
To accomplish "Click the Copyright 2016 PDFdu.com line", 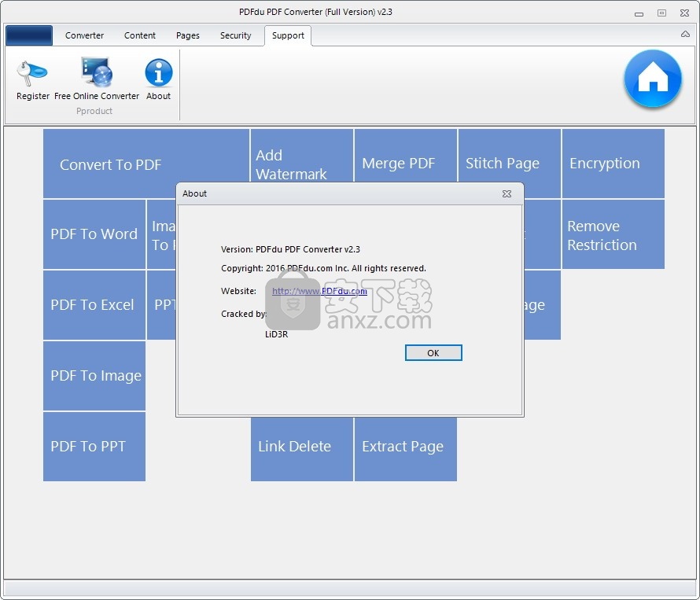I will click(x=324, y=268).
